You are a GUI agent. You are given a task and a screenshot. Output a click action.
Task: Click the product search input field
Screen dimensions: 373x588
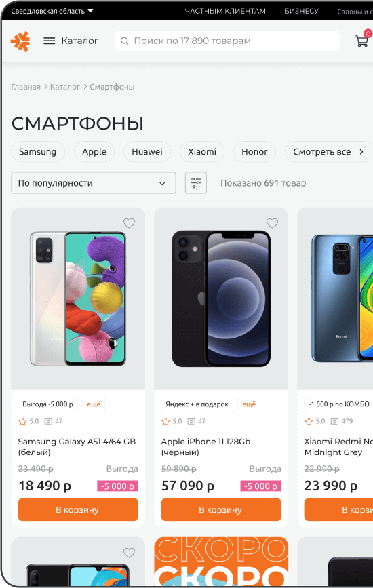227,41
